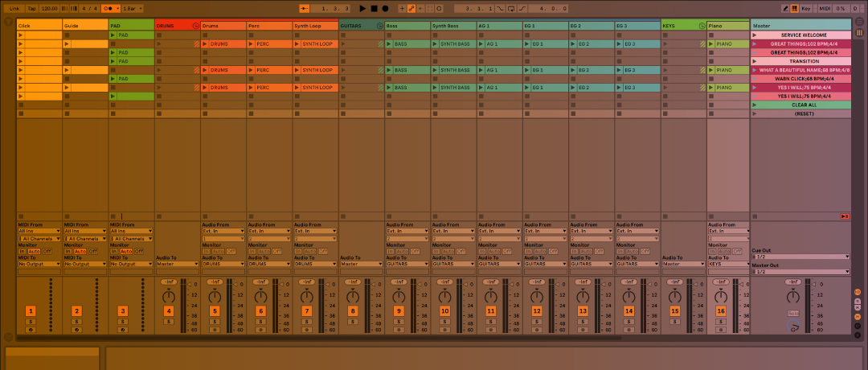Click the clip stop square on Click track
Viewport: 868px width, 370px height.
(21, 216)
